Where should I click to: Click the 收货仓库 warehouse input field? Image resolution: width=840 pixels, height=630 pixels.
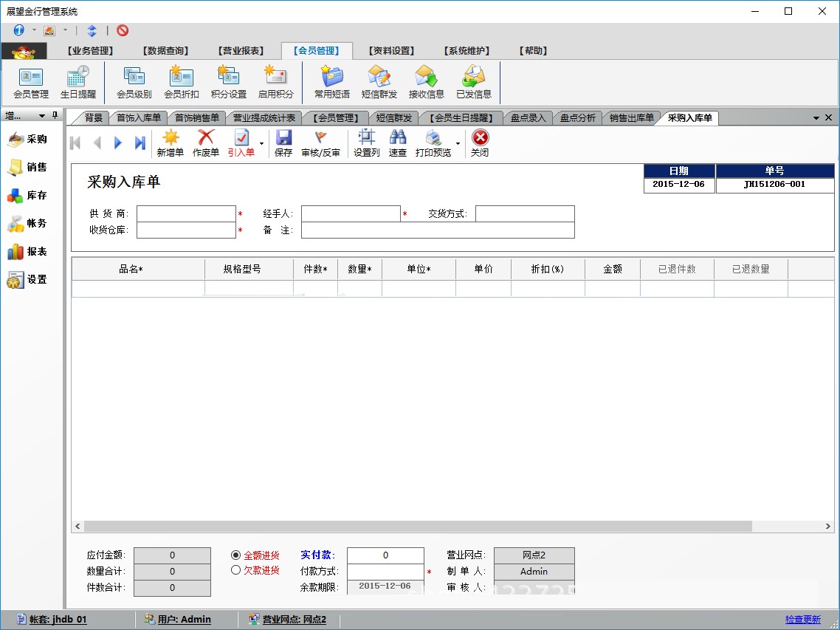187,230
